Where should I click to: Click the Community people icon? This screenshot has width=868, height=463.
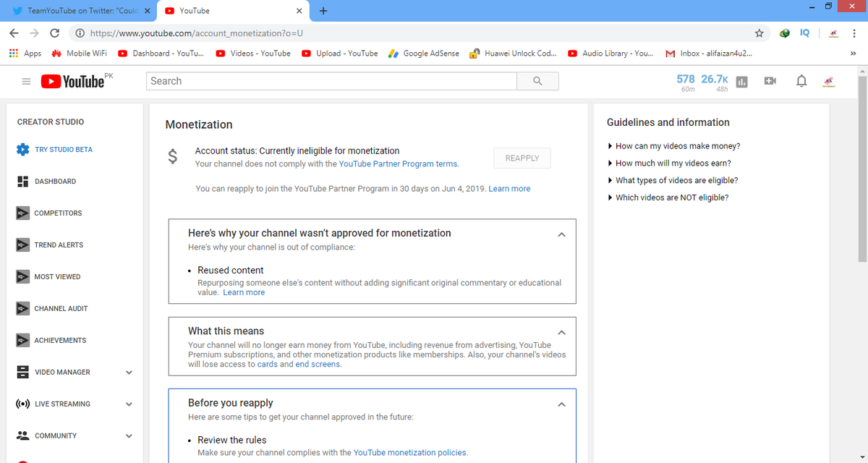[22, 436]
